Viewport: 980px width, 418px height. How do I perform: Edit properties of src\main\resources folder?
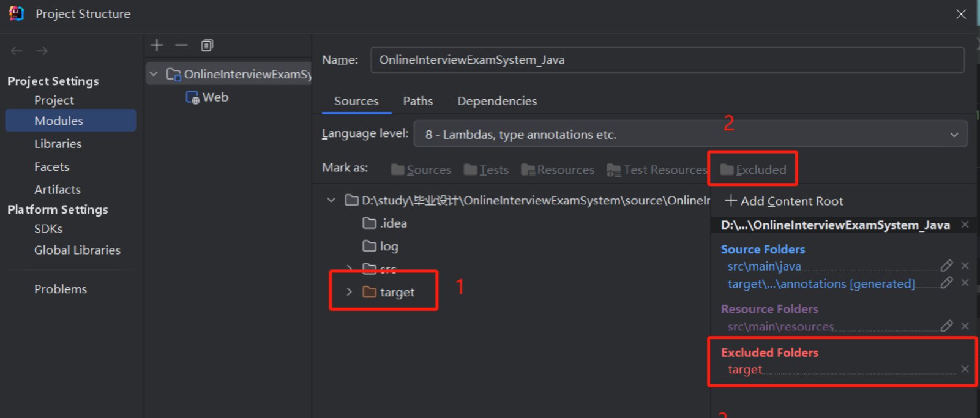click(946, 326)
